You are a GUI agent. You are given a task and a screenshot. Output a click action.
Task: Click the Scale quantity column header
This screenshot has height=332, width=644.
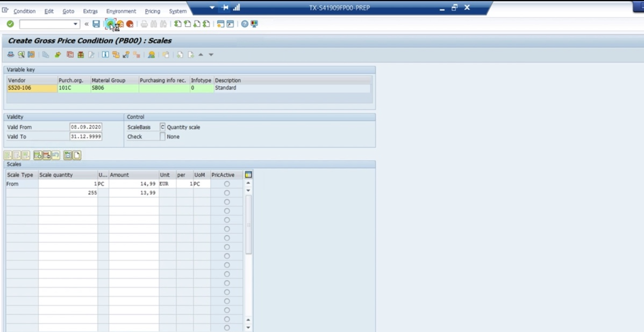point(68,175)
